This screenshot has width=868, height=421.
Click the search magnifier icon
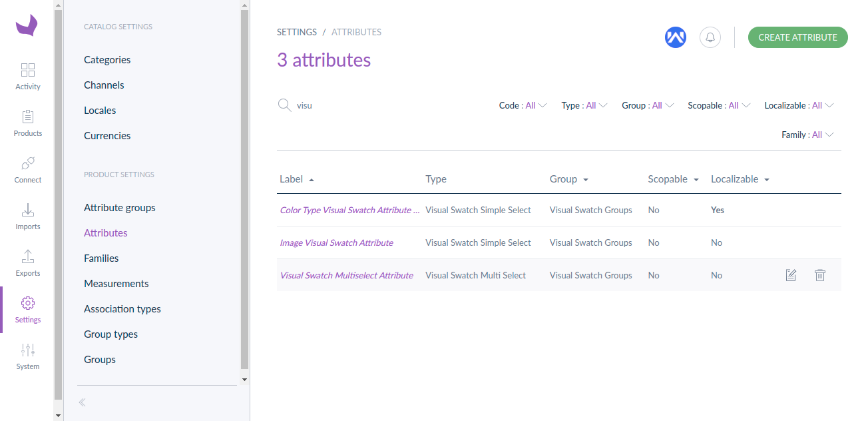point(284,105)
